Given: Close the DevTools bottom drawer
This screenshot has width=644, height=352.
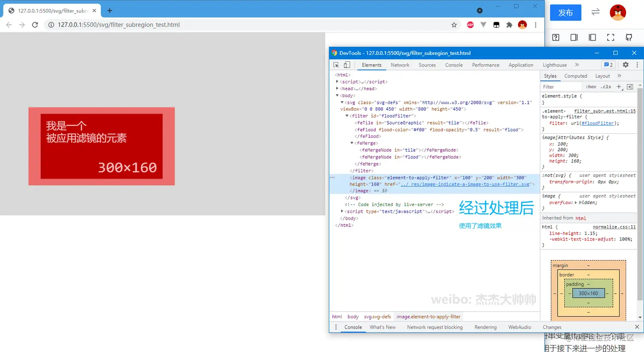Looking at the screenshot, I should 637,327.
